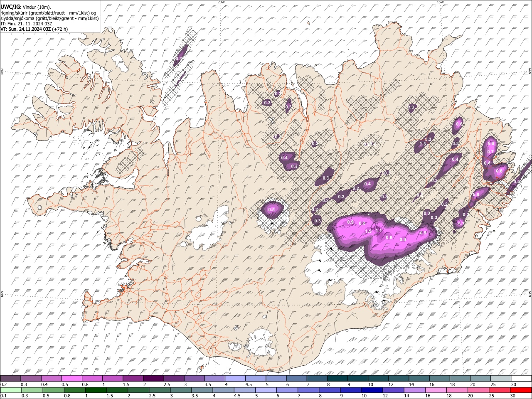532x399 pixels.
Task: Click the lavender 4 swatch in top legend row
Action: (235, 379)
